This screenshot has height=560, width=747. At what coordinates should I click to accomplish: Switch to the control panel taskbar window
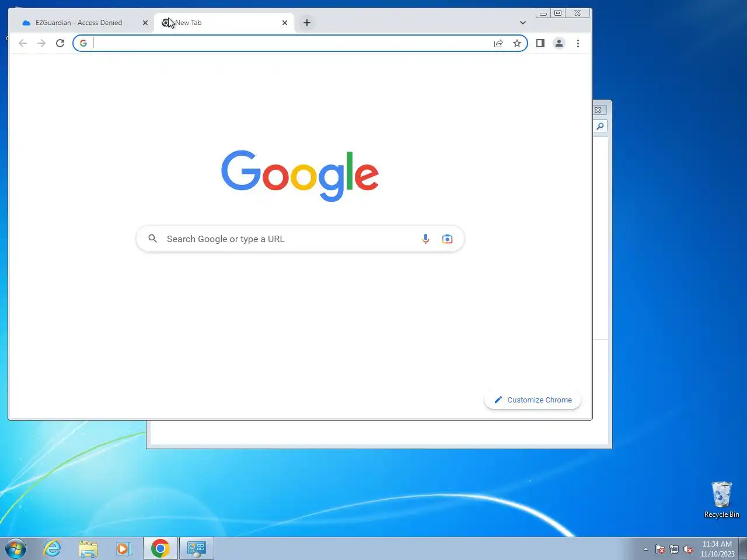point(197,548)
